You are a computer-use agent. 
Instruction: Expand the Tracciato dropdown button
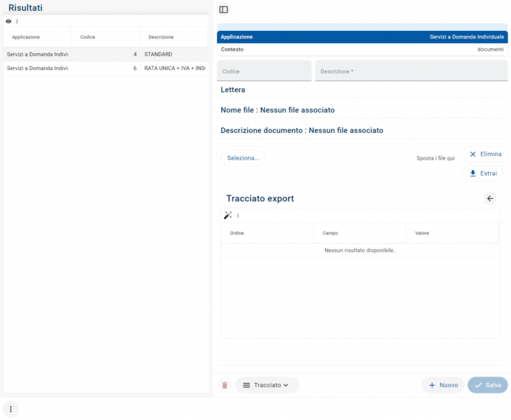pos(267,385)
